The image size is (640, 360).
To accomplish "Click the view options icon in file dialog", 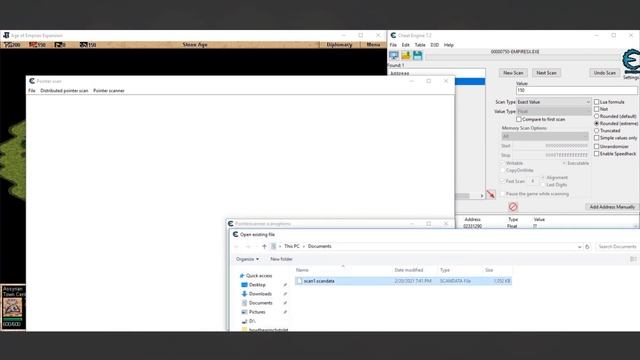I will [x=633, y=259].
